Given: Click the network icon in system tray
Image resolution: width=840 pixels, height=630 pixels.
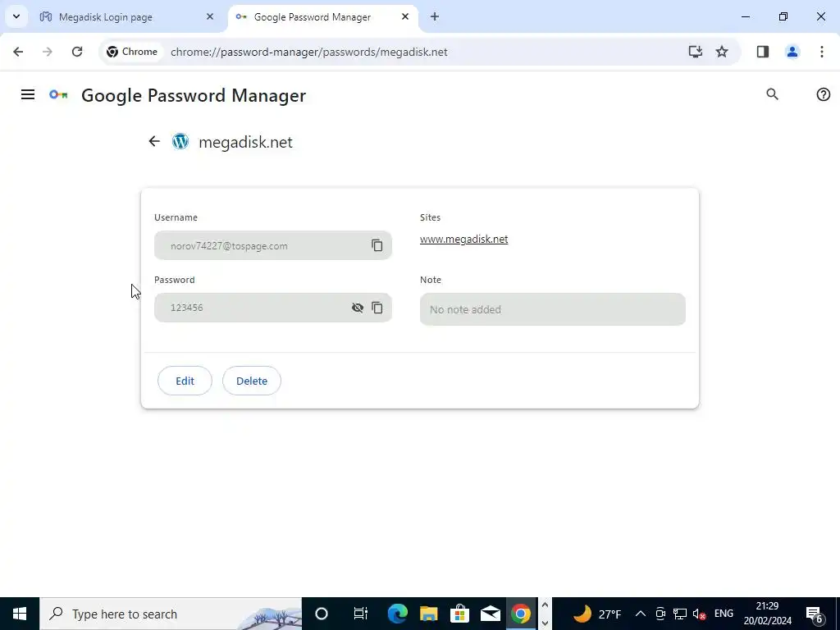Looking at the screenshot, I should [x=680, y=614].
